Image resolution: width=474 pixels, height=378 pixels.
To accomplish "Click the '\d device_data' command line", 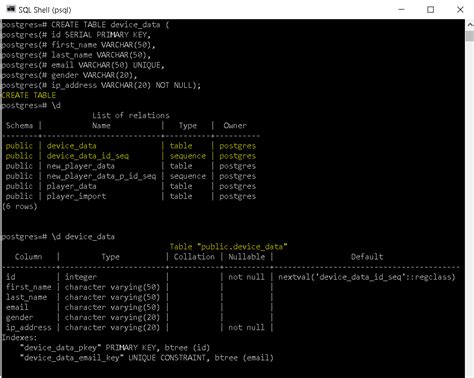I will coord(58,237).
